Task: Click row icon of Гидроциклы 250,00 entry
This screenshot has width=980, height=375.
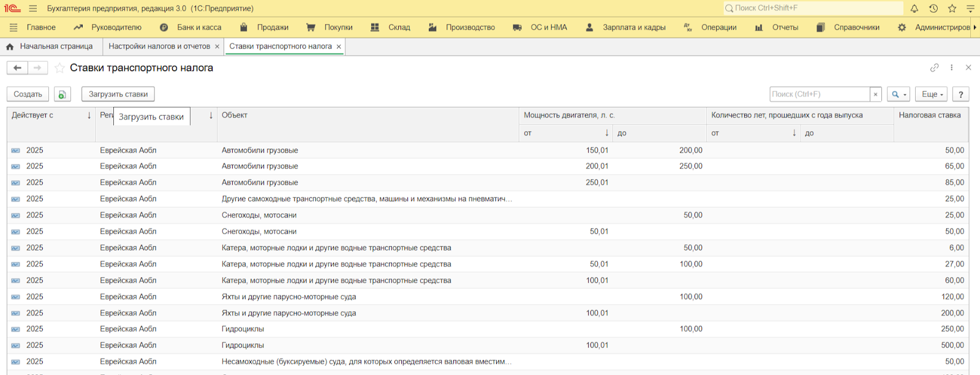Action: point(15,329)
